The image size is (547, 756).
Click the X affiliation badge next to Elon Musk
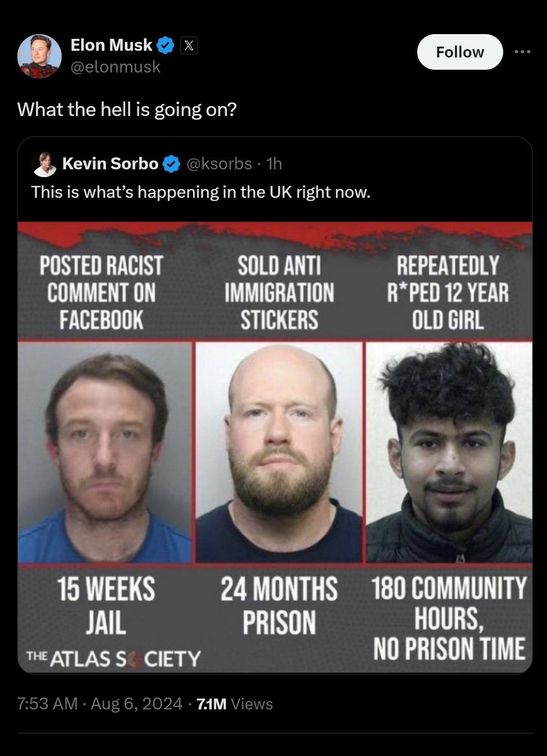(x=189, y=46)
